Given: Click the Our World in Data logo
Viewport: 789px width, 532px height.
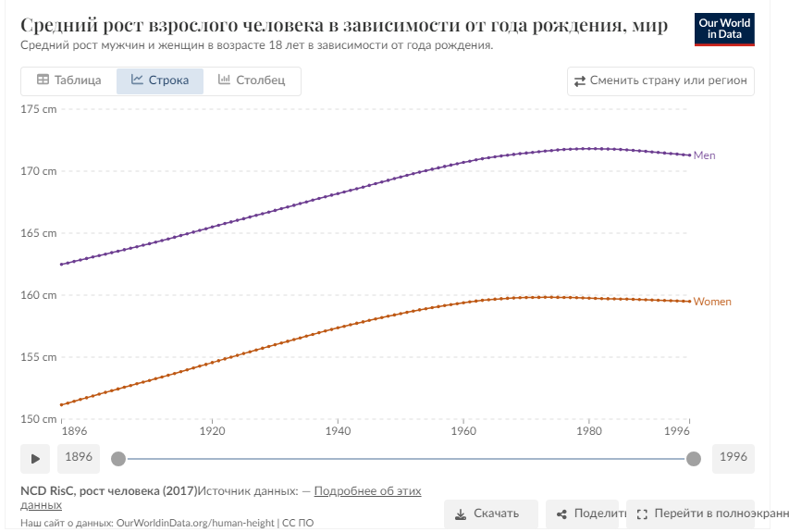Looking at the screenshot, I should pos(723,29).
